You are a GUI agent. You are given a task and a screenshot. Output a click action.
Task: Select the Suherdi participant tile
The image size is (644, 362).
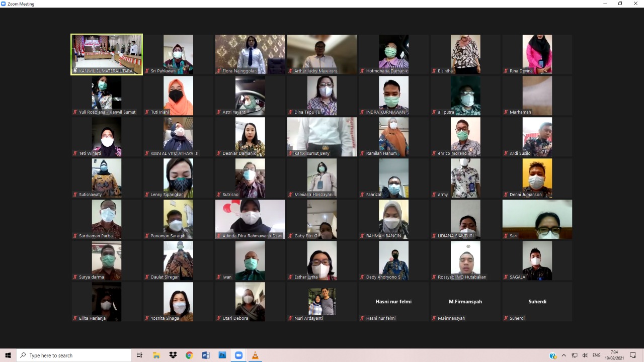[x=537, y=302]
